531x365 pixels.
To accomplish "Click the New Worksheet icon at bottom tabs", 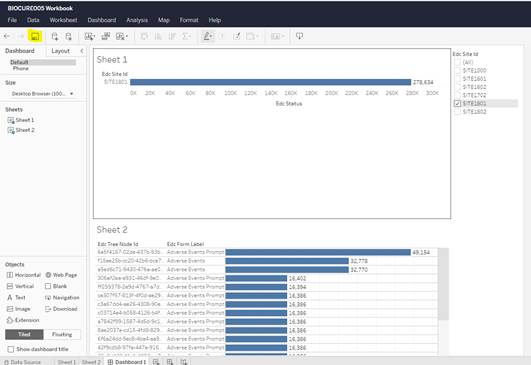I will pyautogui.click(x=156, y=362).
